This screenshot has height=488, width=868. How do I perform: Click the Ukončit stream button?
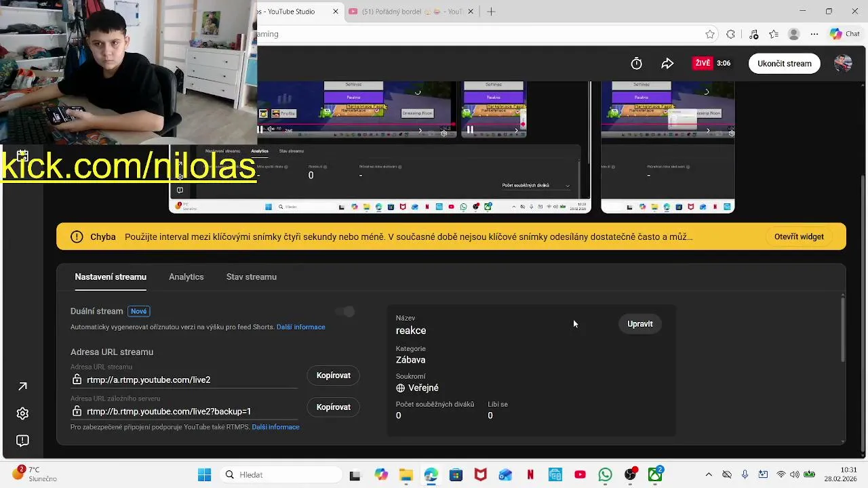(x=785, y=63)
